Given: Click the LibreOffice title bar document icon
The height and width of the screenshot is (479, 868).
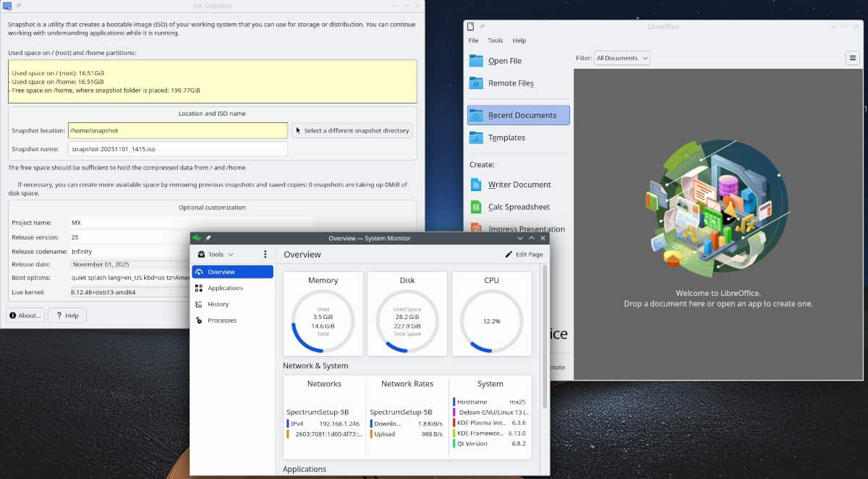Looking at the screenshot, I should pyautogui.click(x=470, y=27).
